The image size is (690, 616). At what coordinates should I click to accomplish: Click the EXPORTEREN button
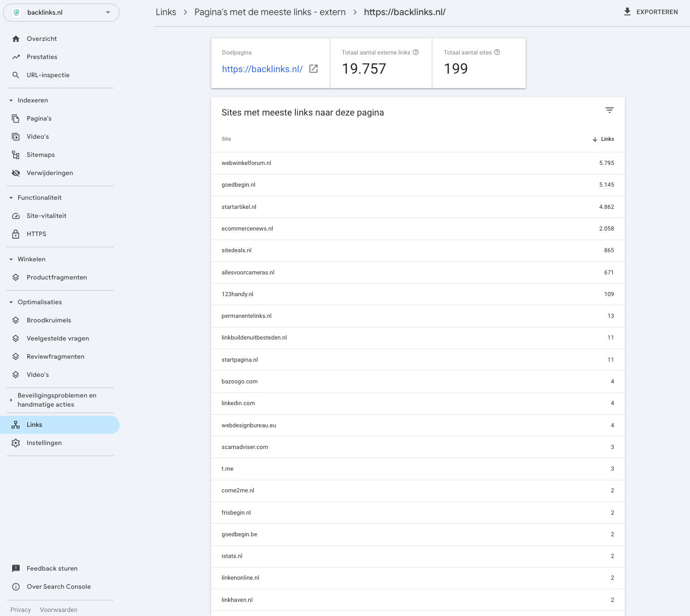[x=651, y=12]
